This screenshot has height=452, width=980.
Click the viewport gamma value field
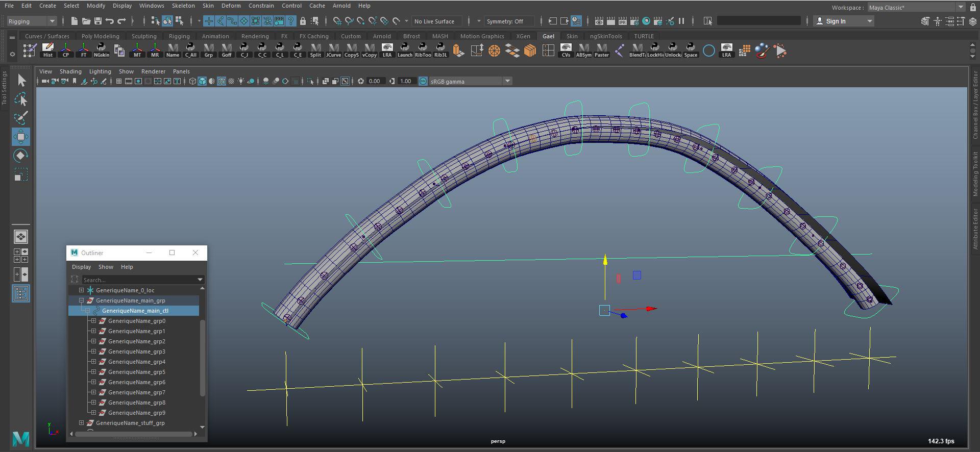click(x=405, y=81)
